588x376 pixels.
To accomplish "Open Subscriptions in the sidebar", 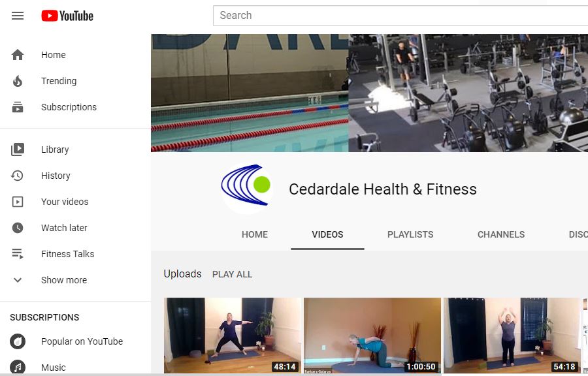I will pyautogui.click(x=75, y=107).
